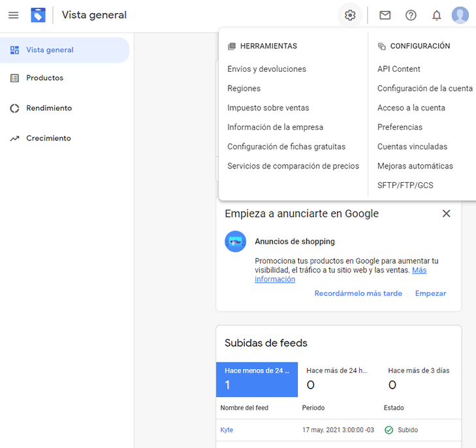The image size is (476, 448).
Task: Open Productos in the sidebar
Action: [44, 78]
